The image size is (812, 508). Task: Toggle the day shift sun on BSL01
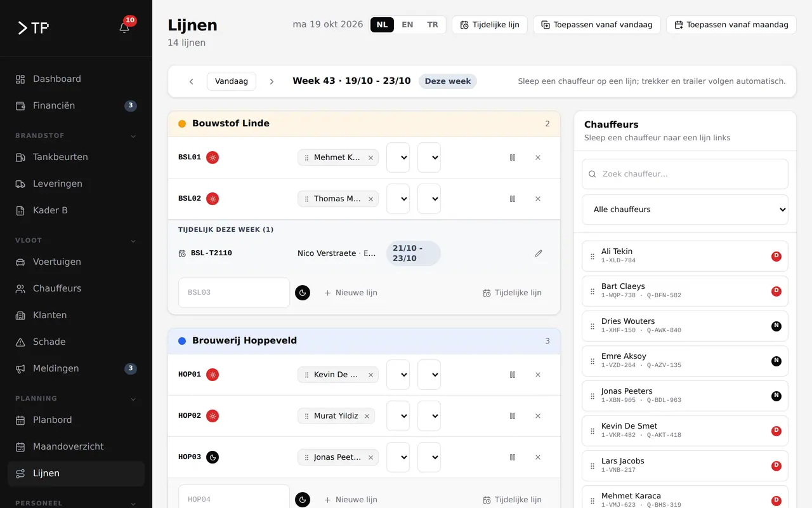(x=213, y=157)
